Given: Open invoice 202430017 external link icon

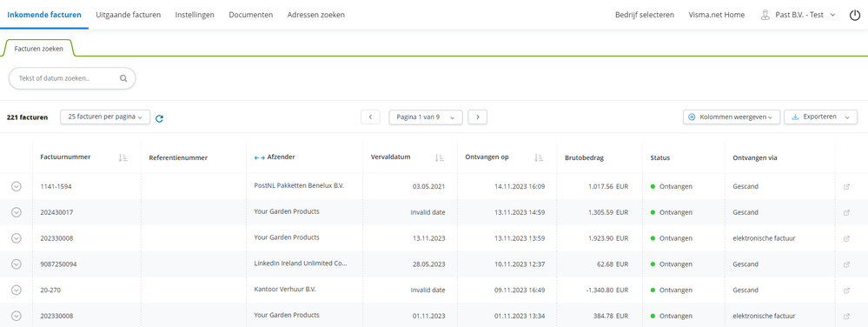Looking at the screenshot, I should 846,213.
